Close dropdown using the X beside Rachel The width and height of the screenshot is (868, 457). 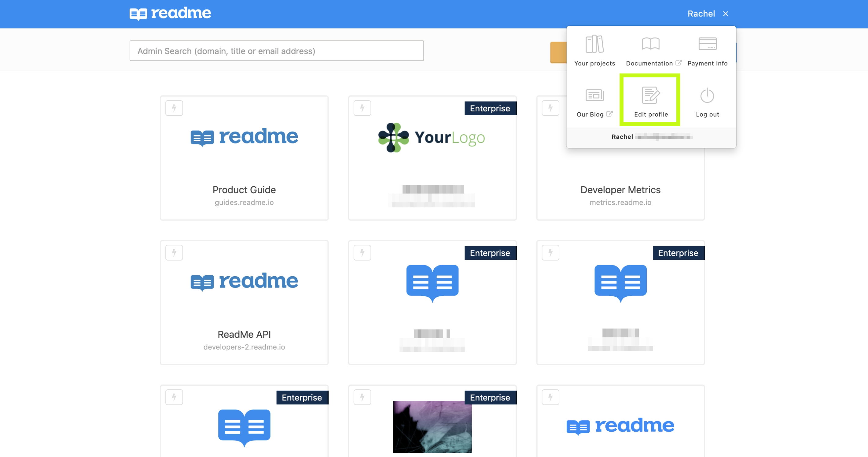(x=726, y=13)
